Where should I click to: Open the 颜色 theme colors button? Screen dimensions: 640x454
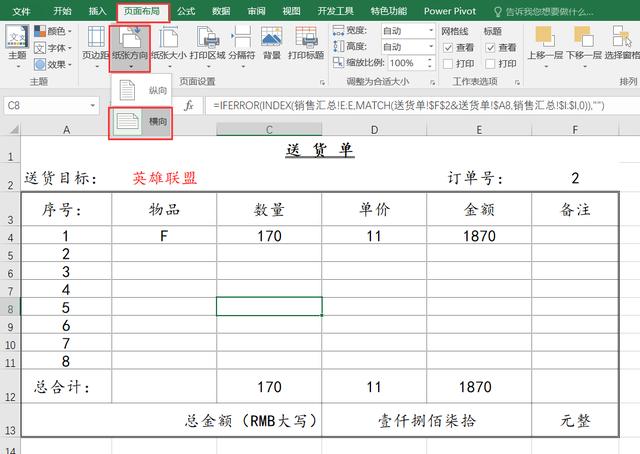52,31
